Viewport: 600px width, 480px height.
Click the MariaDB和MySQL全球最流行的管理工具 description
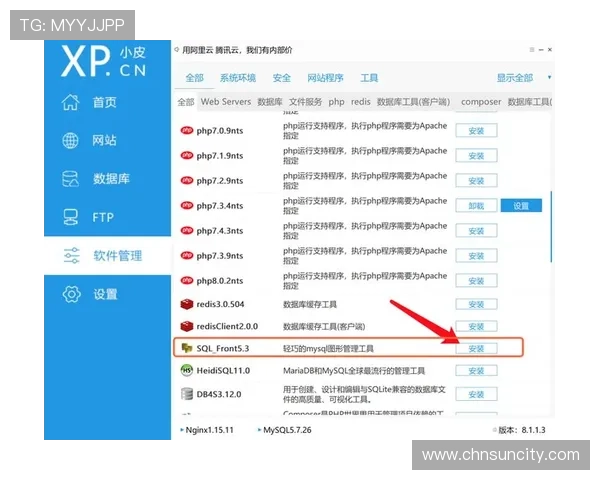pyautogui.click(x=354, y=371)
